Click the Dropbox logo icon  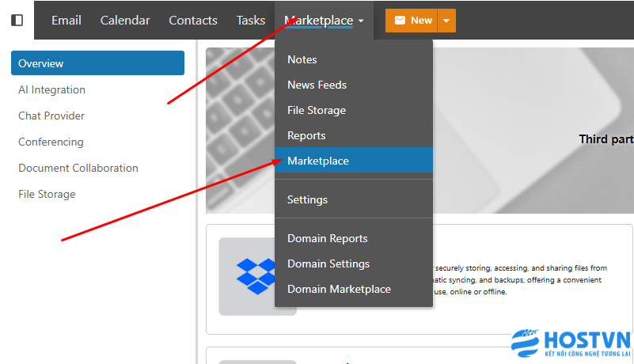coord(256,276)
